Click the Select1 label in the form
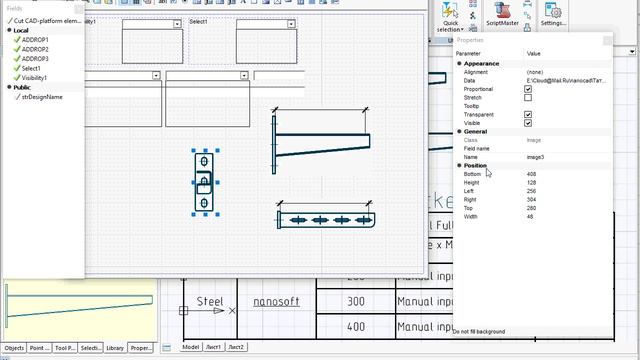The width and height of the screenshot is (640, 360). pyautogui.click(x=198, y=22)
